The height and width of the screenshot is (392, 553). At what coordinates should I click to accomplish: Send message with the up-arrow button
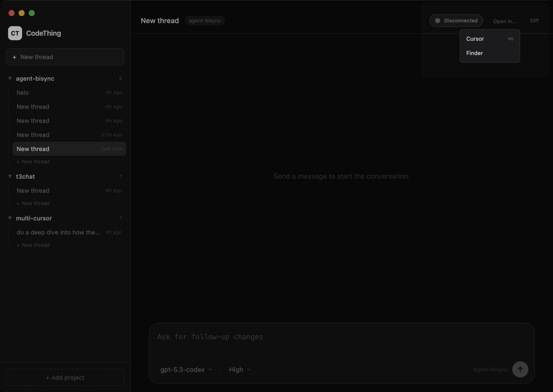click(x=520, y=369)
